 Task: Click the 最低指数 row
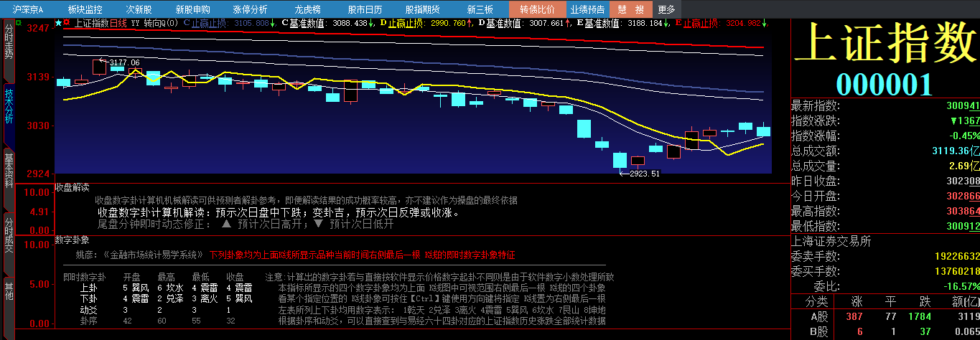pyautogui.click(x=885, y=227)
